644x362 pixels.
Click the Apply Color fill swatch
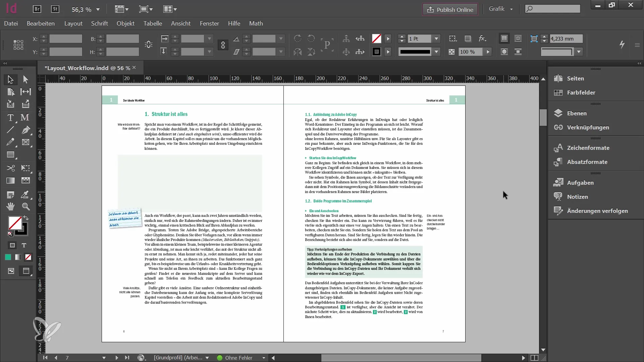pos(8,257)
